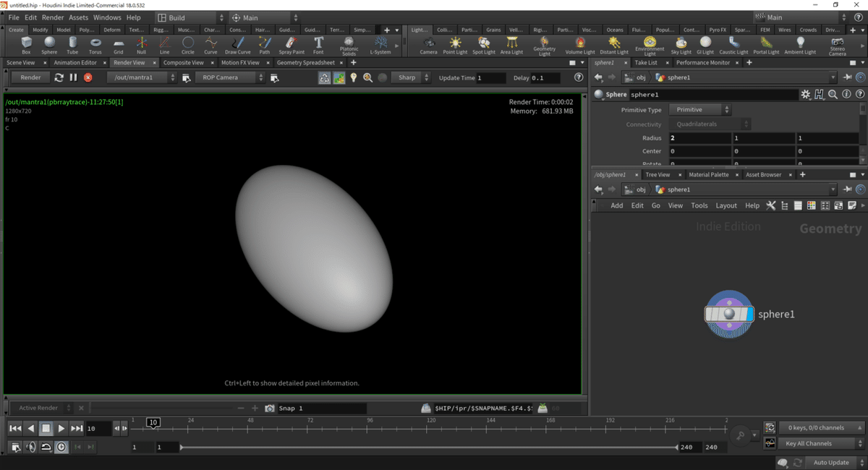The image size is (868, 470).
Task: Open render view help question mark
Action: click(x=578, y=77)
